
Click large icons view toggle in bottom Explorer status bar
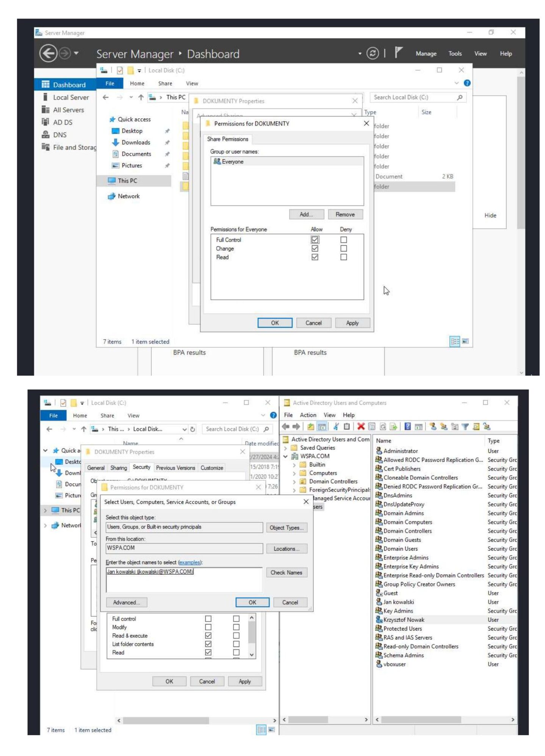272,729
